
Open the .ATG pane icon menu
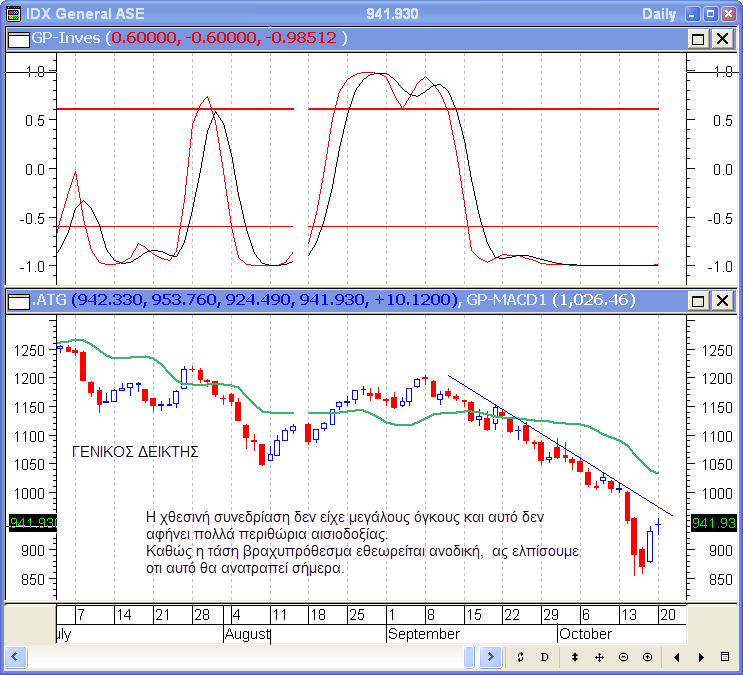coord(18,300)
